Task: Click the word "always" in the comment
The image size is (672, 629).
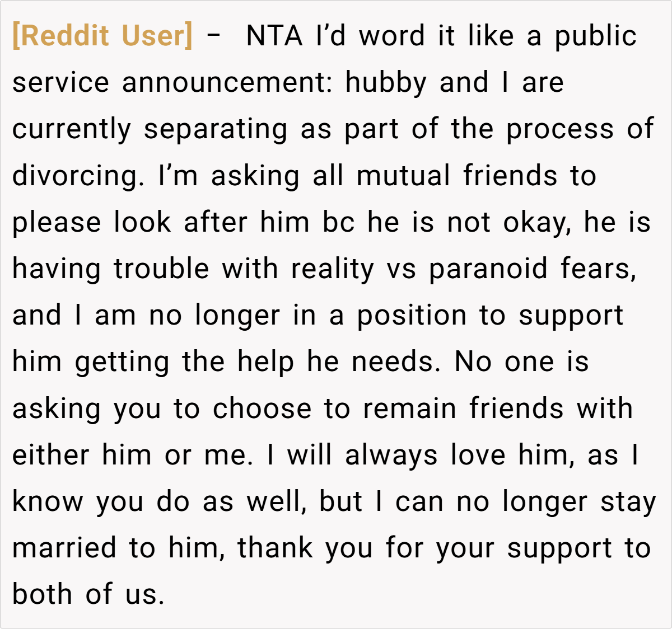Action: (391, 456)
